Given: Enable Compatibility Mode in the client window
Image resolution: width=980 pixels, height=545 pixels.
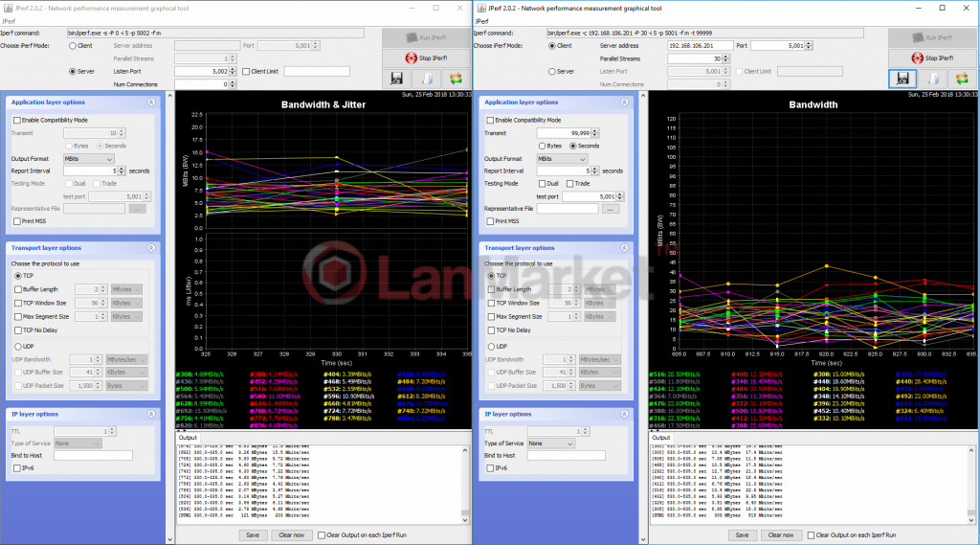Looking at the screenshot, I should [491, 120].
